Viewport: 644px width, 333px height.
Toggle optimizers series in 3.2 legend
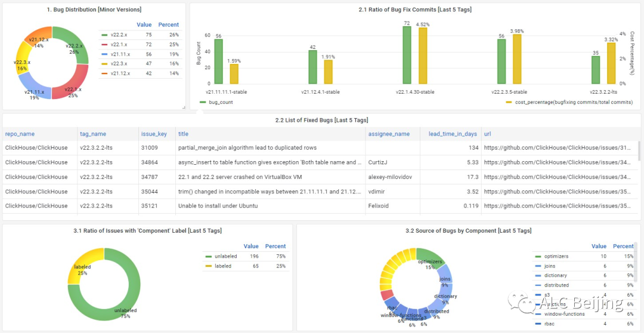pos(556,256)
